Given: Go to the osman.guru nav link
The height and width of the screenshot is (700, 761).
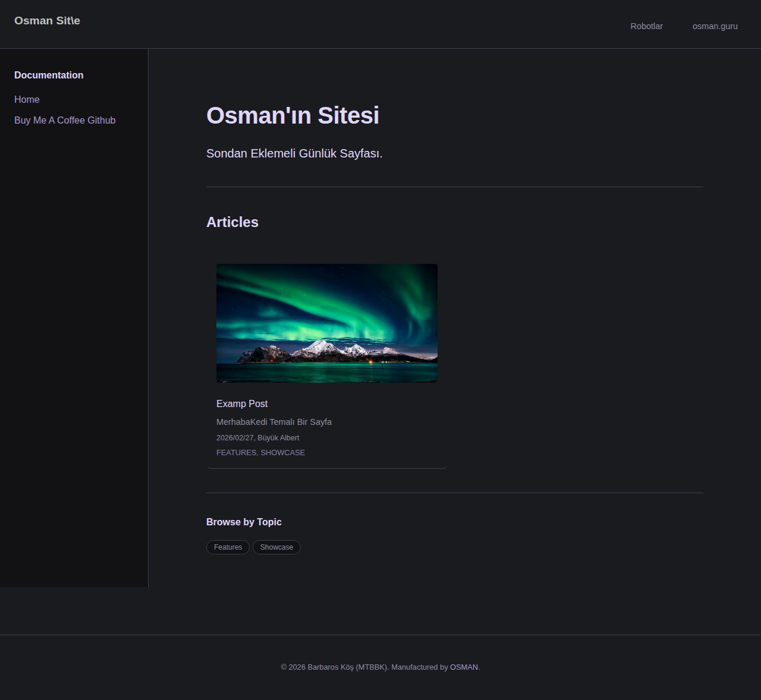Looking at the screenshot, I should pyautogui.click(x=715, y=26).
